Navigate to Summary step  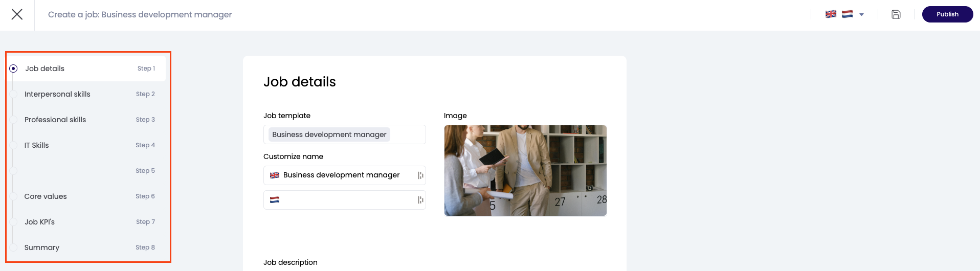42,247
